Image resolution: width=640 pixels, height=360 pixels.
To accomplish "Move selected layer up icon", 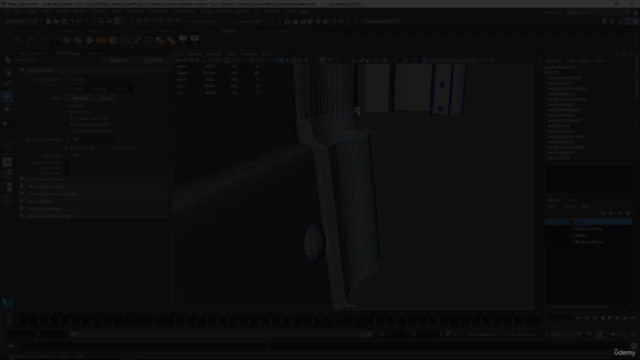I will coord(603,213).
